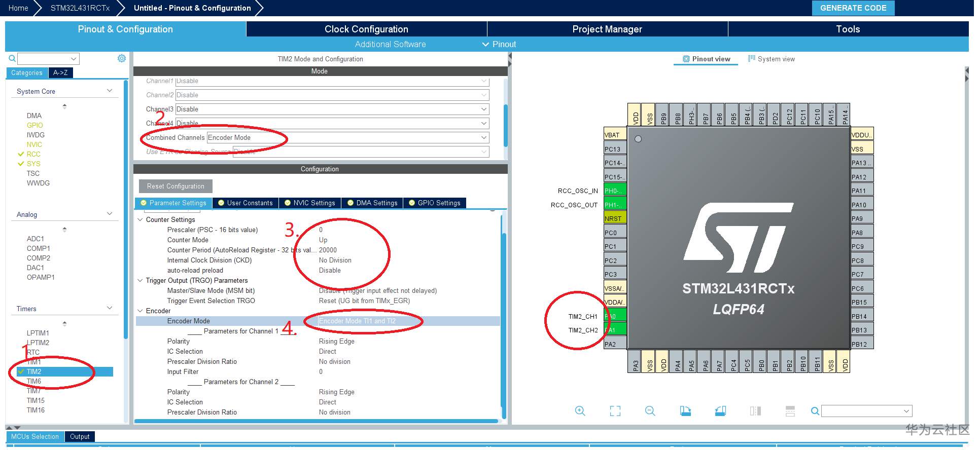The image size is (980, 450).
Task: Zoom out of the chip pinout
Action: pos(650,411)
